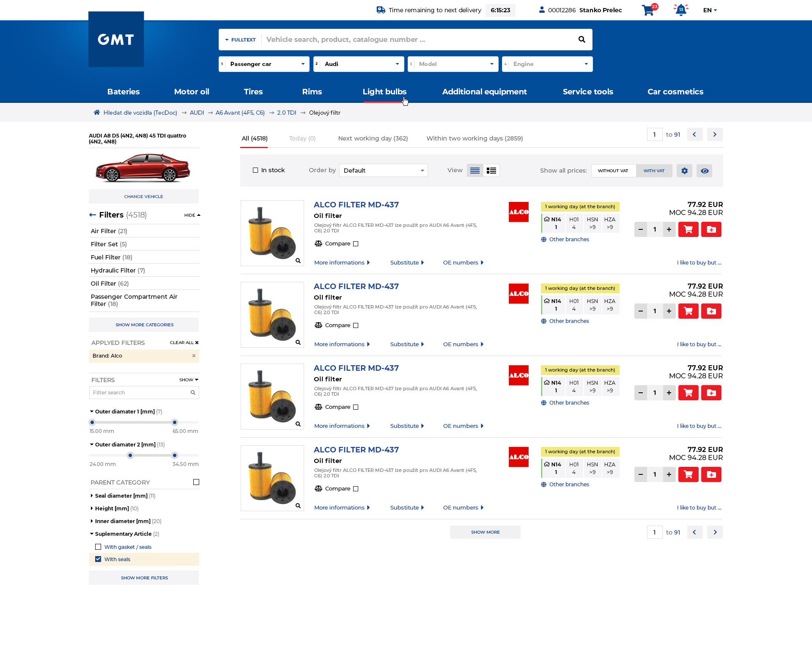
Task: Remove the Brand: Alco filter
Action: tap(194, 356)
